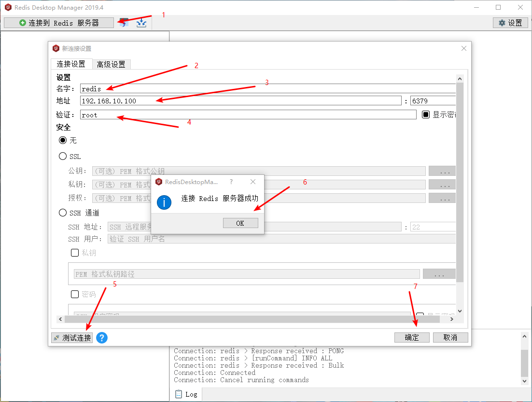Switch to the 连接设置 tab
The width and height of the screenshot is (532, 402).
pos(71,64)
